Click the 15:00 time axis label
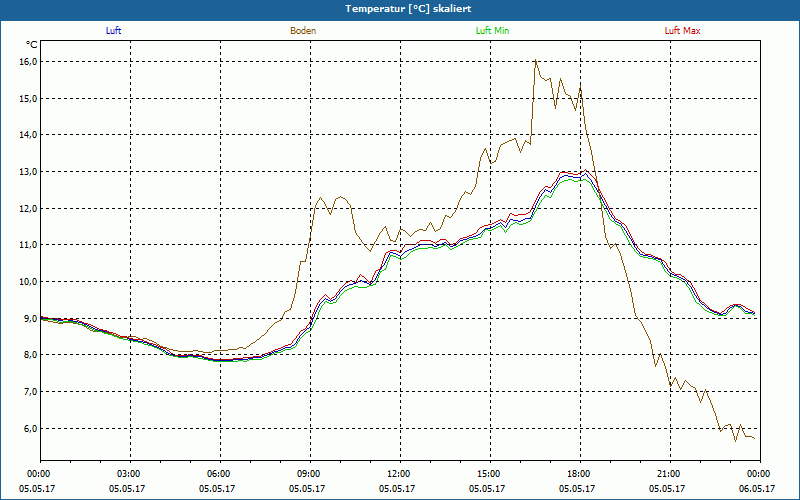 490,473
